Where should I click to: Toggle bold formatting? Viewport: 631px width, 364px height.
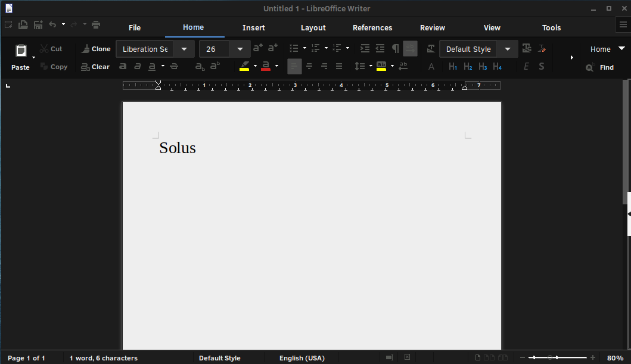pos(123,66)
